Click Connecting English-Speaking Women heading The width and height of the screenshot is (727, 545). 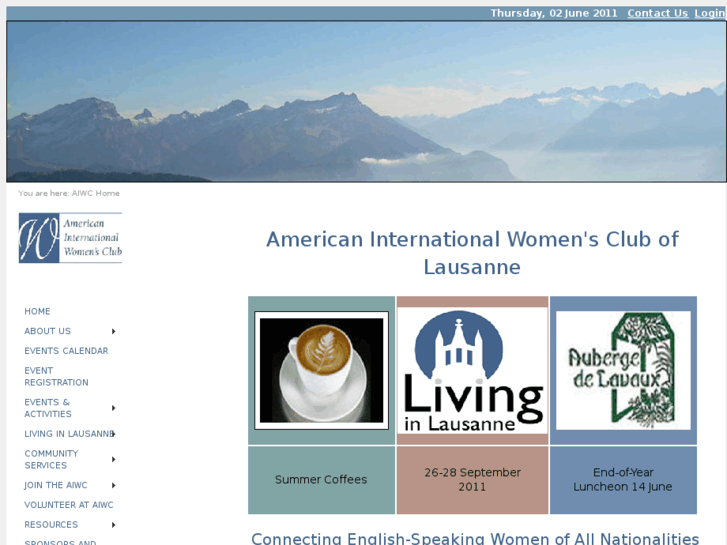tap(475, 539)
